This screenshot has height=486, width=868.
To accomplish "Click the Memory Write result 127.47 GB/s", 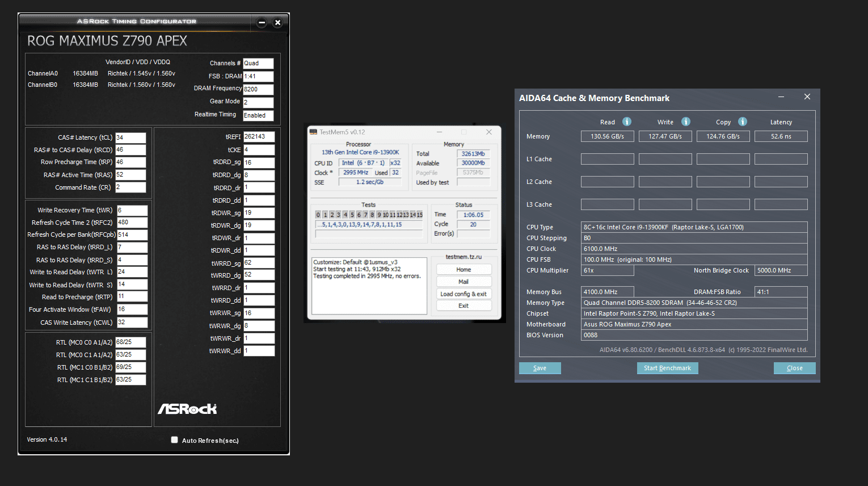I will pos(665,136).
